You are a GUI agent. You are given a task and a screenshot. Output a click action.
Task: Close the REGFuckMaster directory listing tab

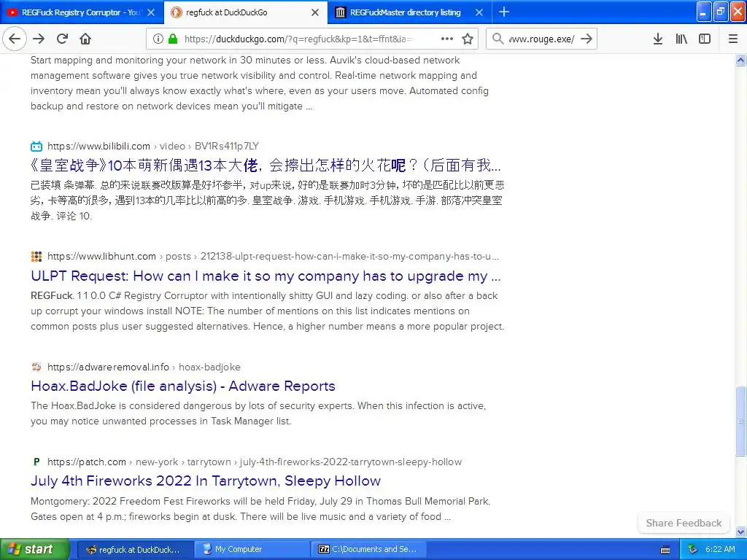tap(479, 12)
